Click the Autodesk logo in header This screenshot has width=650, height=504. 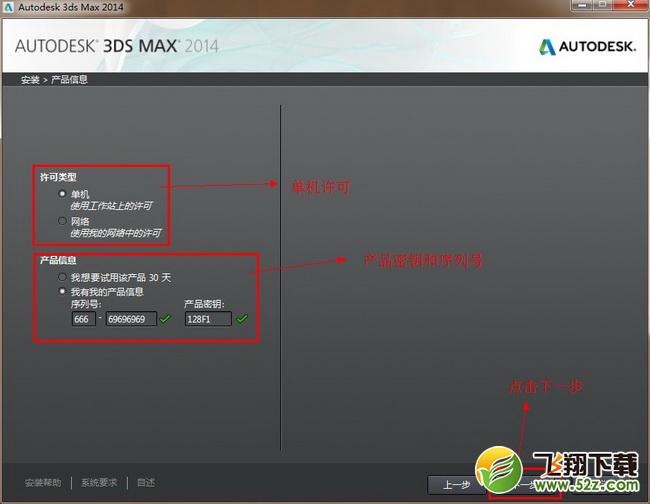coord(587,46)
